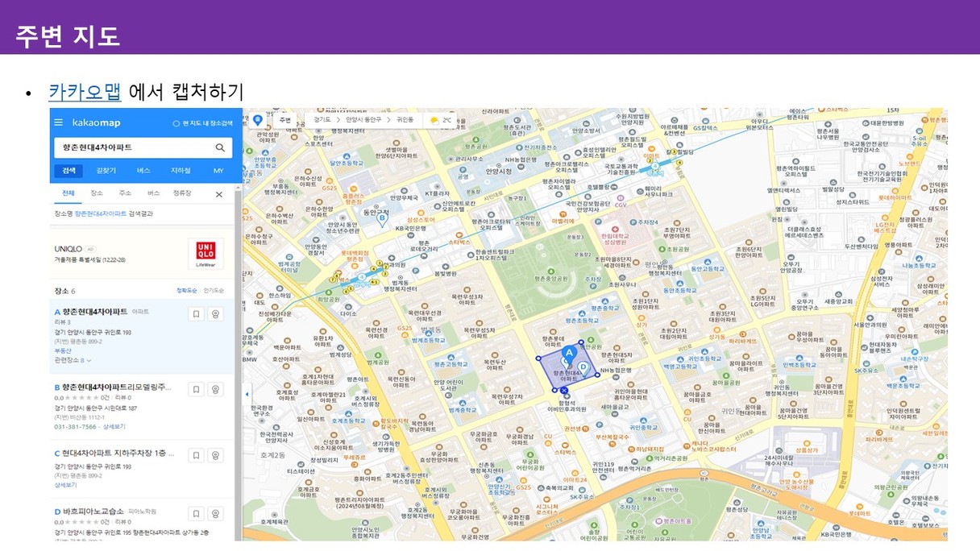Bookmark result B 향촌현대4차아파트리모델링주
Viewport: 980px width, 551px height.
point(196,389)
